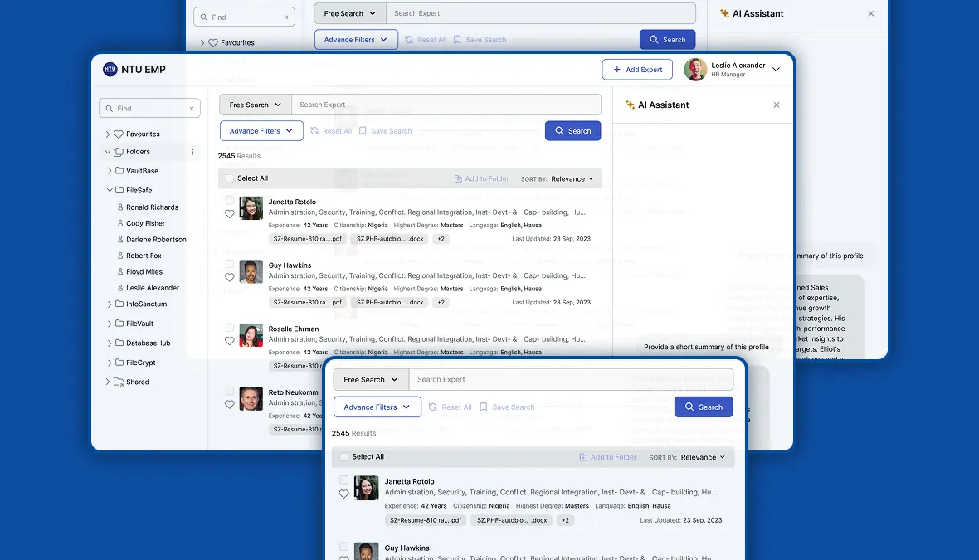Viewport: 979px width, 560px height.
Task: Click the blue Search button in the front window
Action: click(x=704, y=407)
